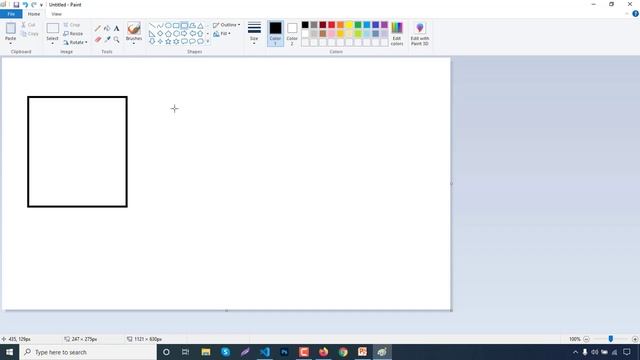This screenshot has height=360, width=640.
Task: Choose the Line shape
Action: tap(152, 25)
